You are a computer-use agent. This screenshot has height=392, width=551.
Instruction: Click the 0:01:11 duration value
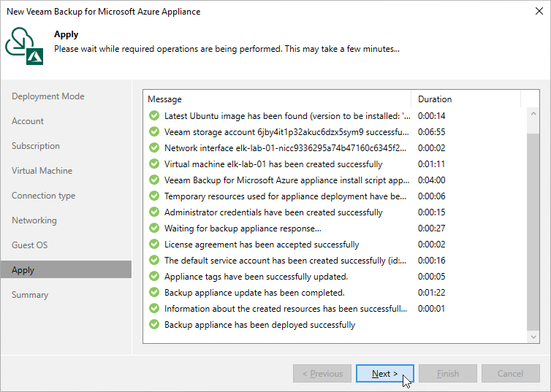[431, 164]
